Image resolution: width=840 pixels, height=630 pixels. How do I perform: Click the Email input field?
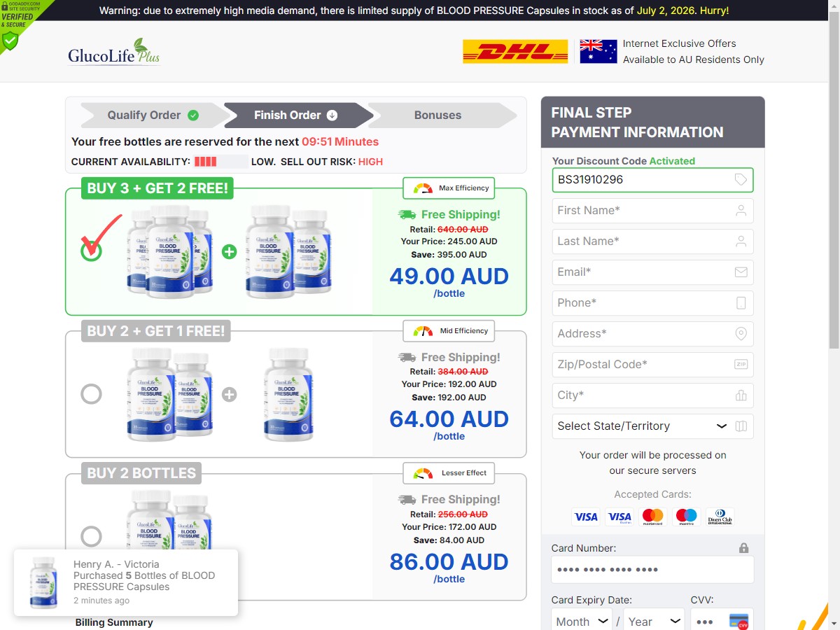pyautogui.click(x=653, y=272)
